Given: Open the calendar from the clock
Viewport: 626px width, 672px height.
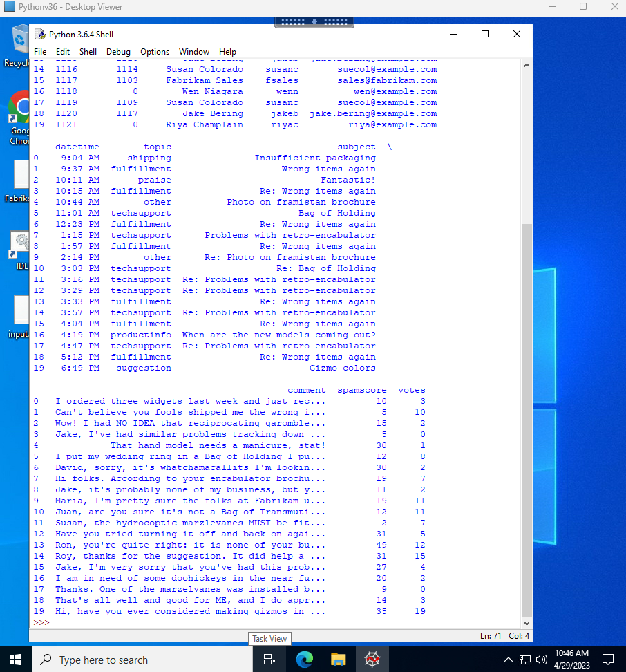Looking at the screenshot, I should (571, 658).
